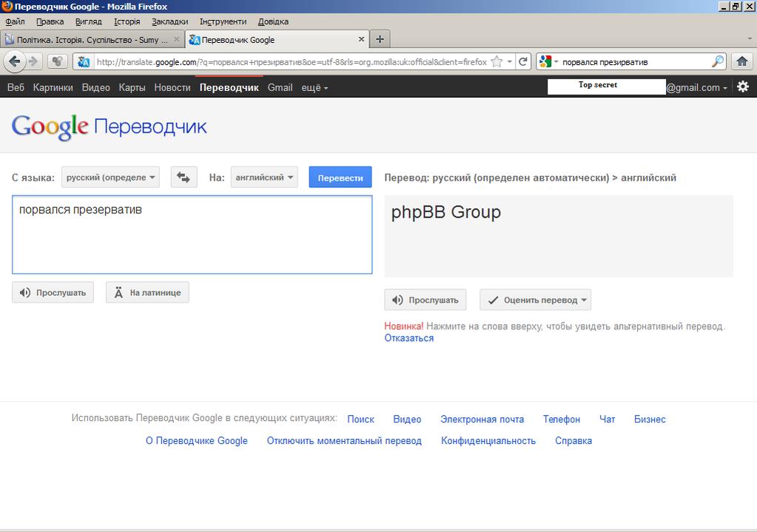Open the Правка menu

point(50,21)
